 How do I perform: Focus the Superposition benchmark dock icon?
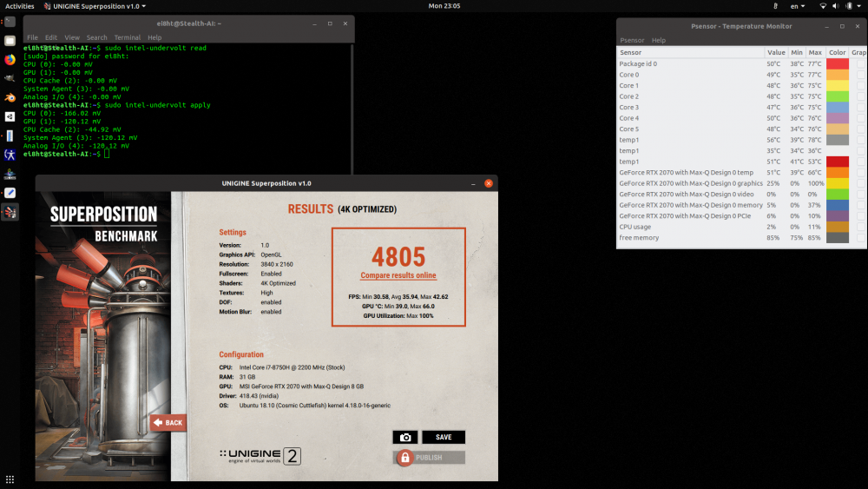tap(10, 212)
